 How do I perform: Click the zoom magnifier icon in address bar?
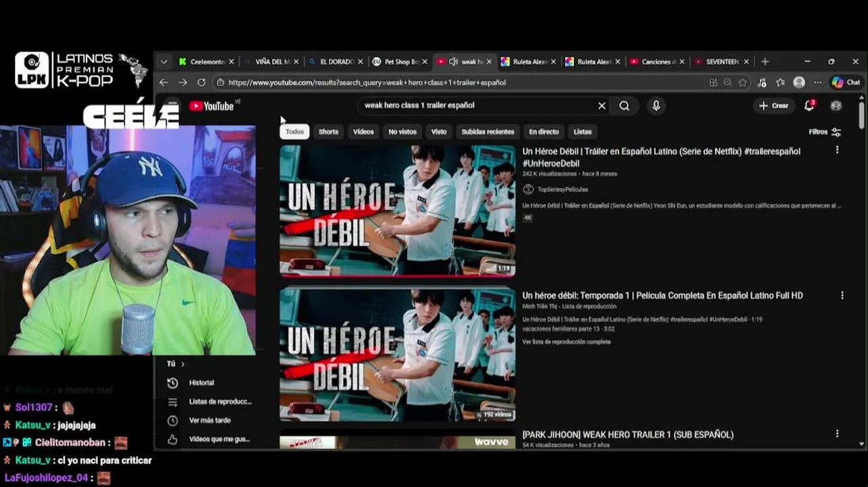(x=727, y=83)
